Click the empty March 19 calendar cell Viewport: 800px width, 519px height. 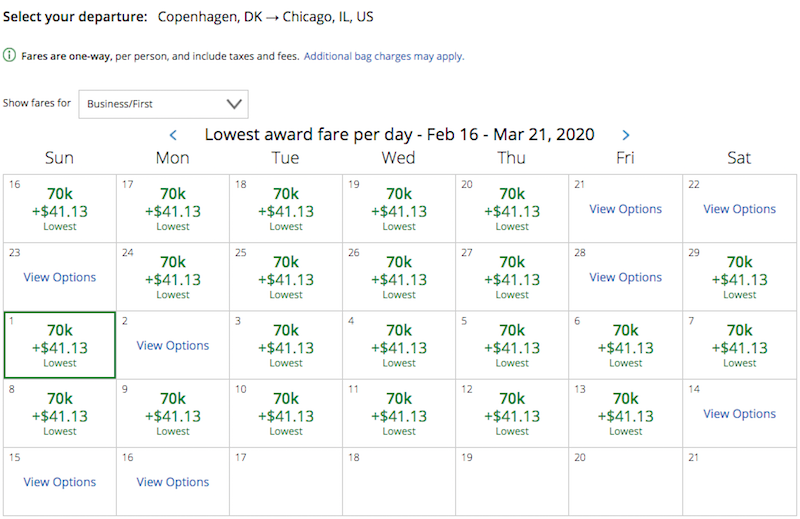click(x=512, y=482)
